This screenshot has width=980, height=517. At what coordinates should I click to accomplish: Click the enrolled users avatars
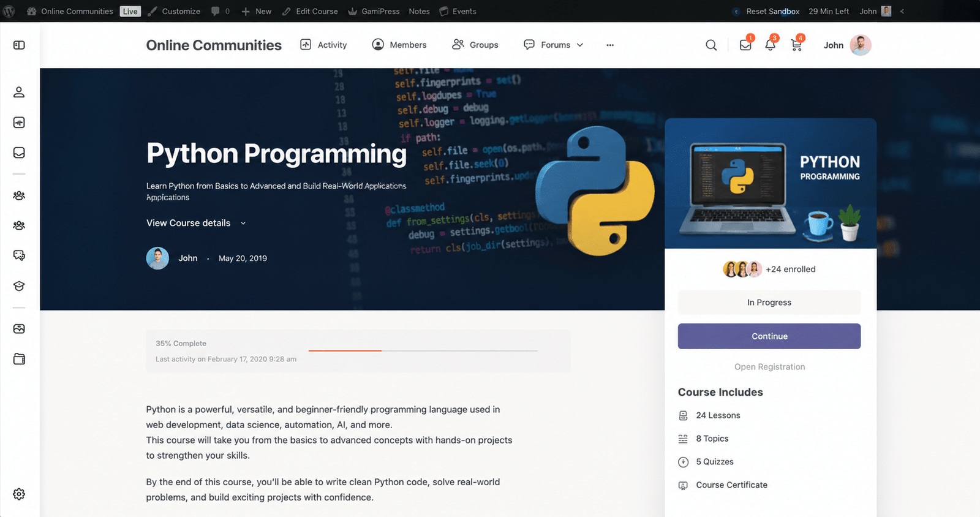pyautogui.click(x=742, y=269)
